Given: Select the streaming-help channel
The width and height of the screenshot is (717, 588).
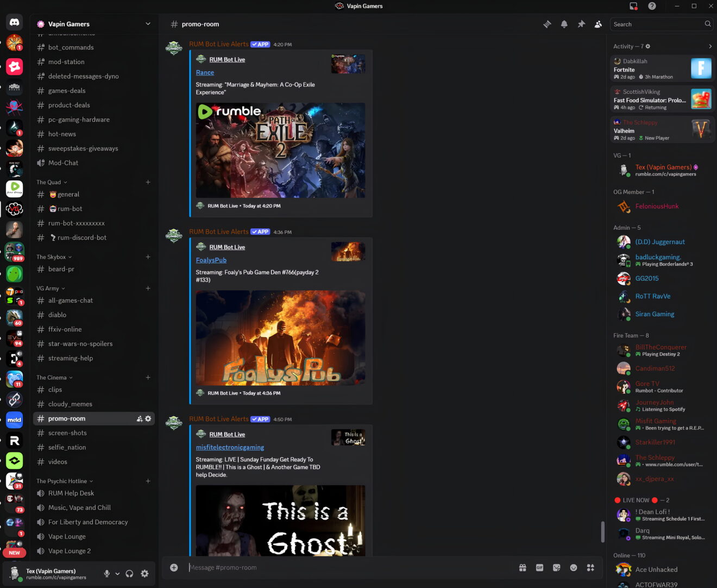Looking at the screenshot, I should [x=71, y=358].
